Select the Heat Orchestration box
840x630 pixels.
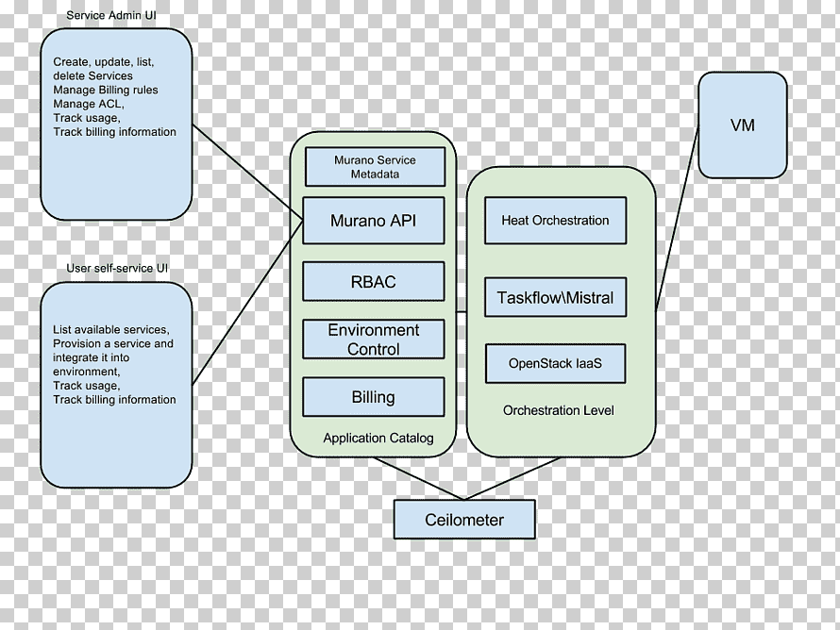(556, 221)
